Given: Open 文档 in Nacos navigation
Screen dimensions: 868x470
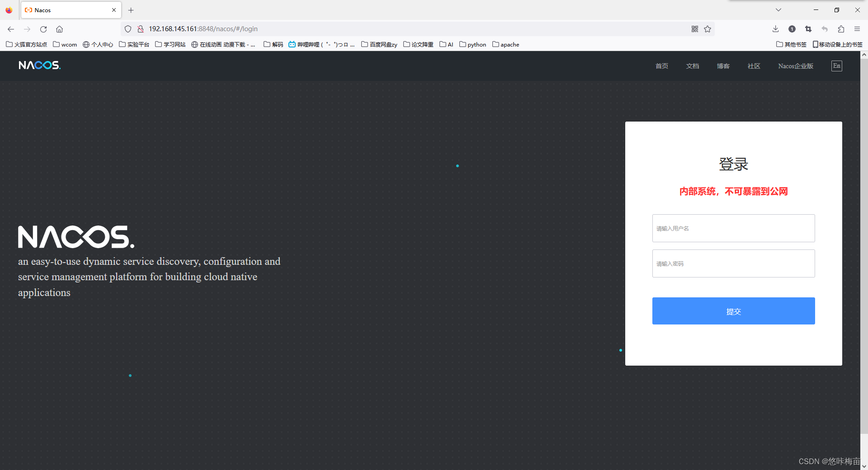Looking at the screenshot, I should tap(693, 66).
